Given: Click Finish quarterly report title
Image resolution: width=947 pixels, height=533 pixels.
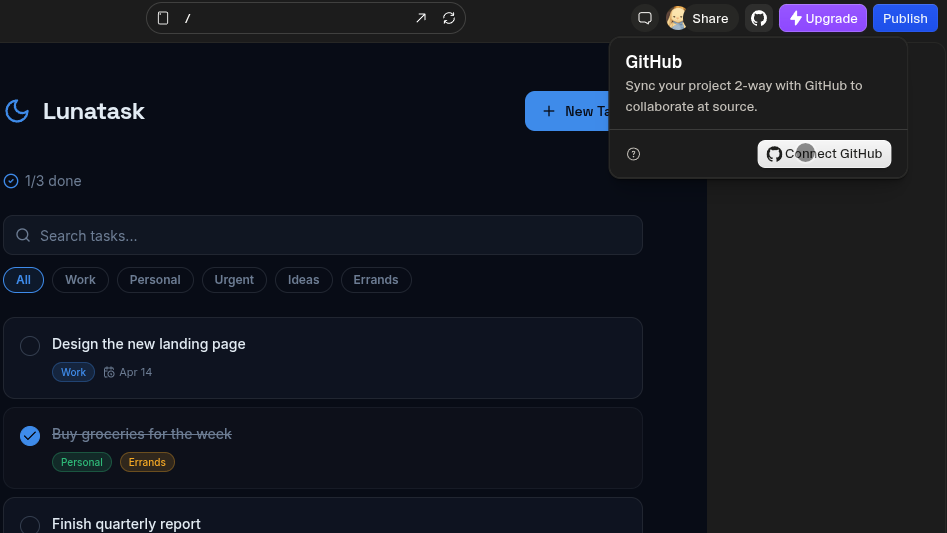Looking at the screenshot, I should (126, 524).
